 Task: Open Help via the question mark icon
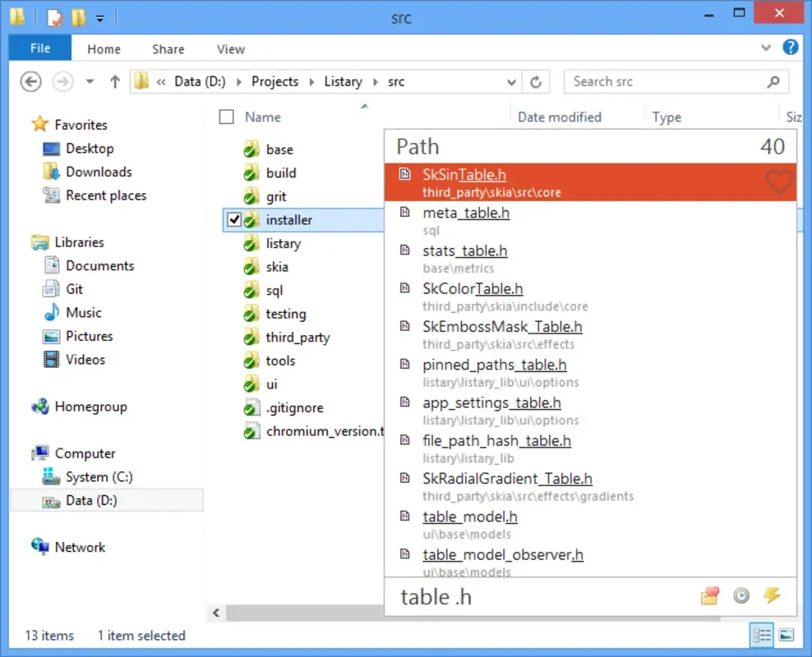pos(791,47)
